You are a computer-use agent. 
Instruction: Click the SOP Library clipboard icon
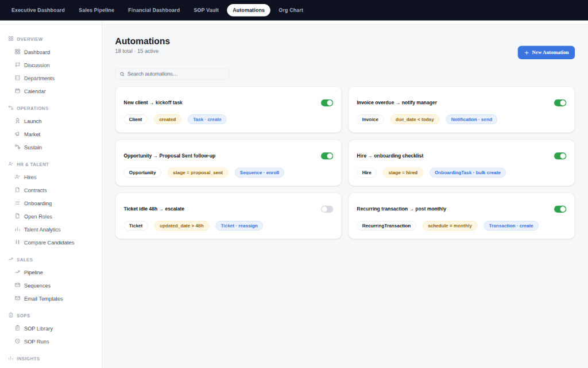(x=17, y=328)
